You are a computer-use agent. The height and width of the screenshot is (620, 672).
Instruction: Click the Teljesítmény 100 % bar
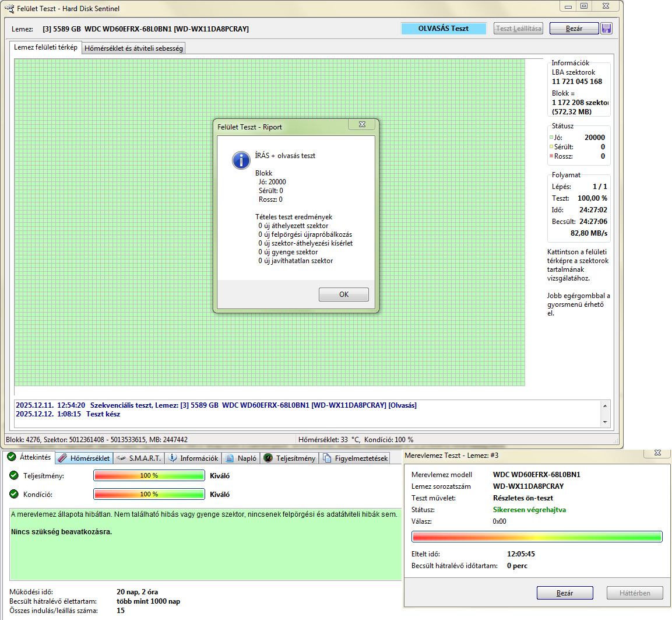(149, 475)
